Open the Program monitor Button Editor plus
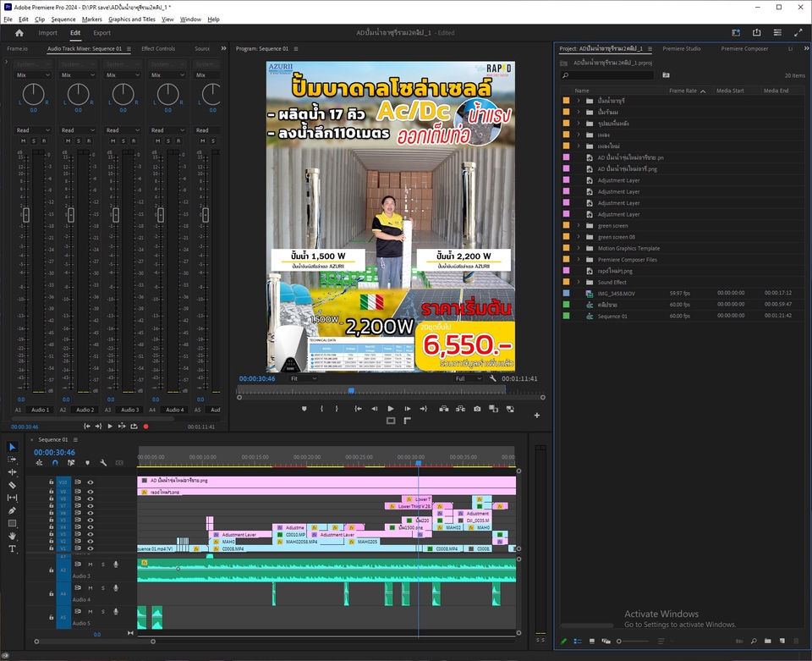This screenshot has height=661, width=812. pyautogui.click(x=537, y=415)
